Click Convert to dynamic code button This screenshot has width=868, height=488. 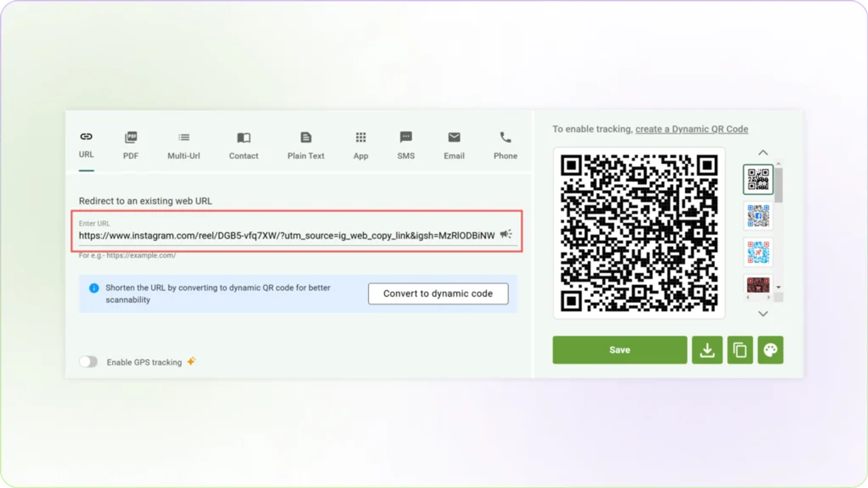[438, 294]
